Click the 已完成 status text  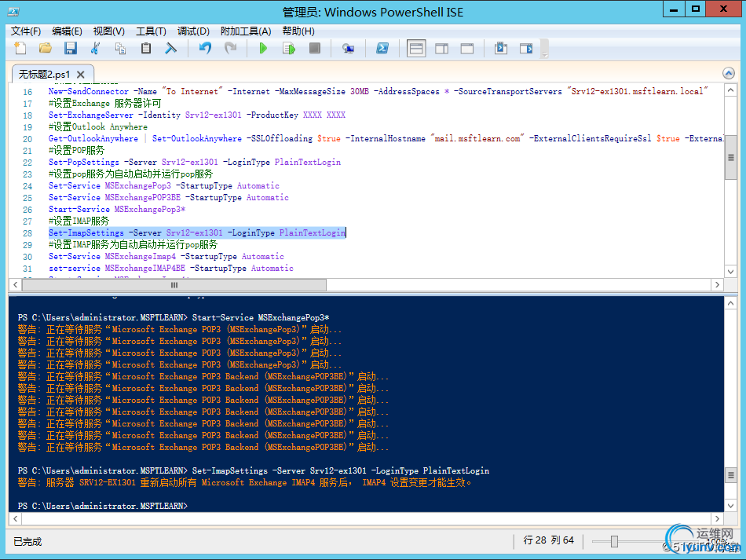[27, 541]
